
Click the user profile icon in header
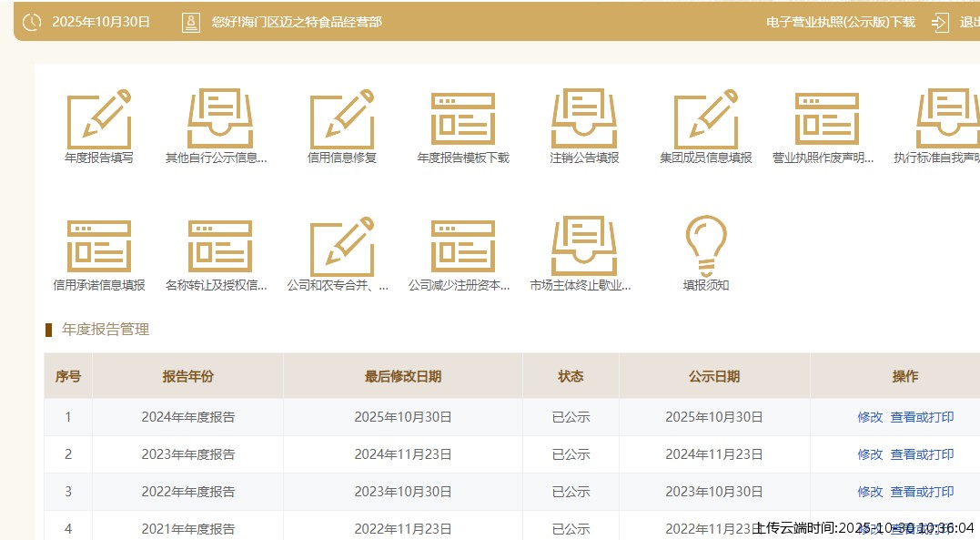(191, 22)
